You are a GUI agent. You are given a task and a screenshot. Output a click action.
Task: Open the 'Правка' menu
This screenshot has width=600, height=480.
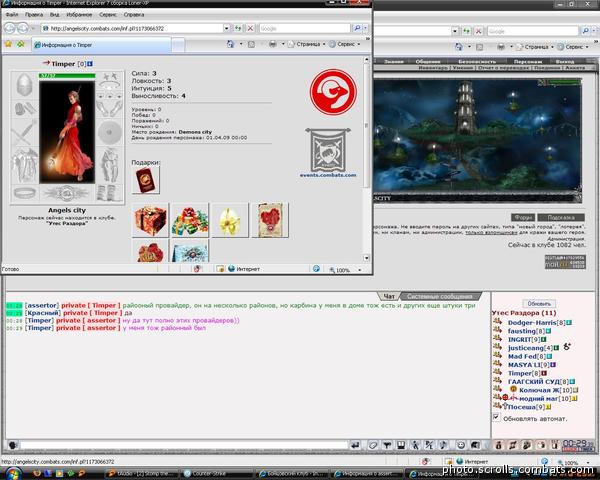point(34,15)
